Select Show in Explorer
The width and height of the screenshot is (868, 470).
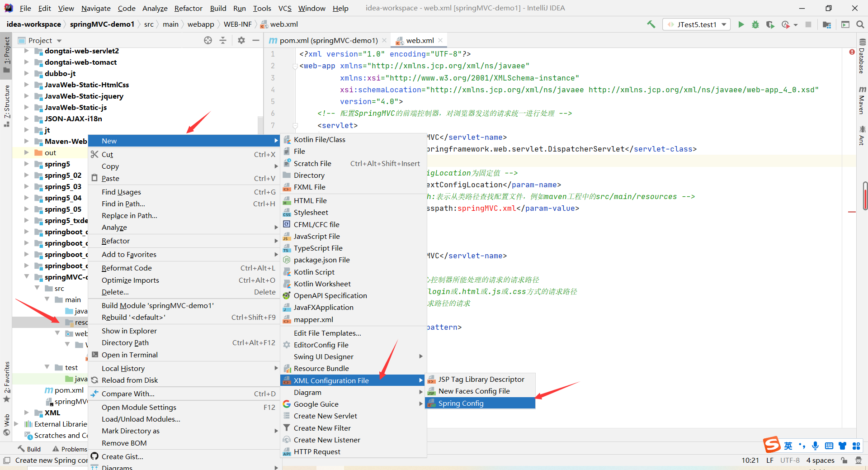click(x=184, y=331)
